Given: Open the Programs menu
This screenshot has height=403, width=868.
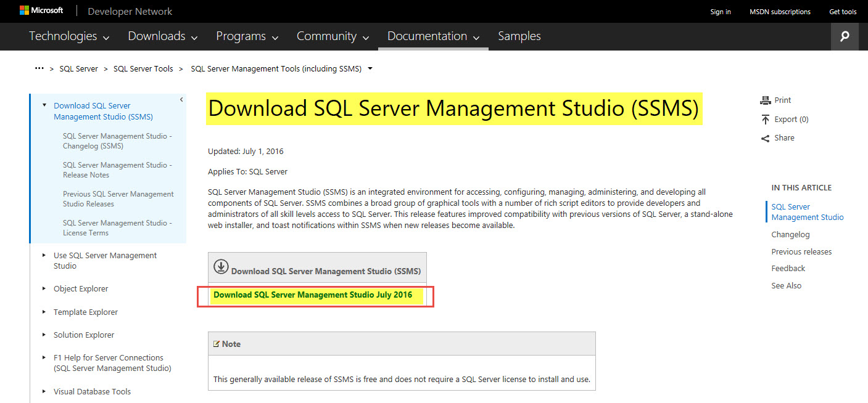Looking at the screenshot, I should pyautogui.click(x=247, y=36).
